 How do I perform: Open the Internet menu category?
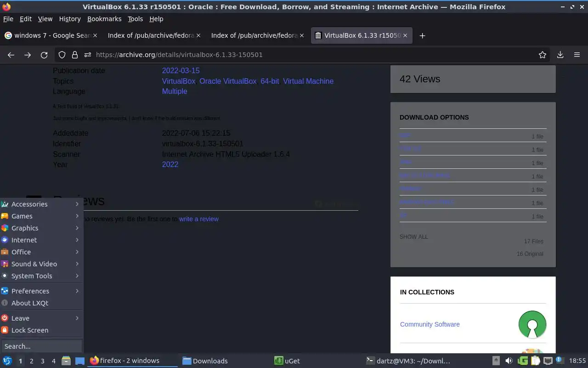(41, 240)
